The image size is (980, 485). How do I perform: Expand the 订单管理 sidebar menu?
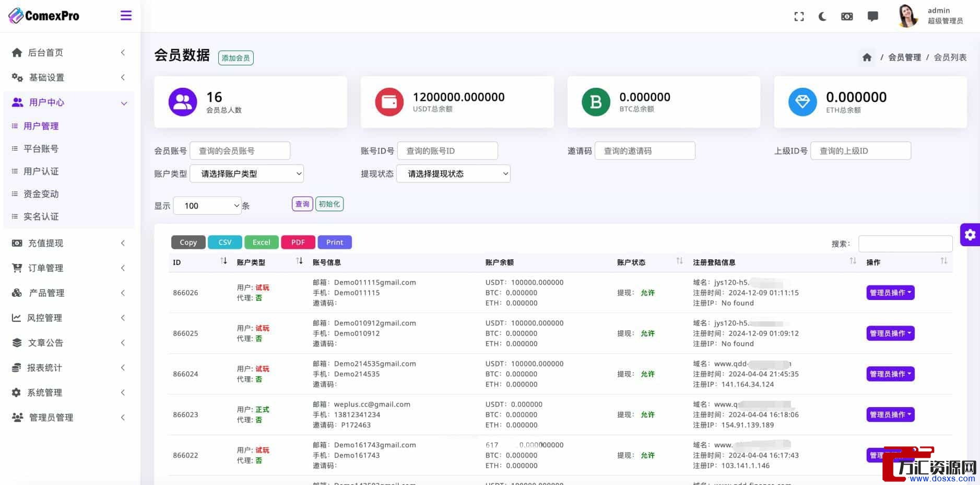point(69,268)
